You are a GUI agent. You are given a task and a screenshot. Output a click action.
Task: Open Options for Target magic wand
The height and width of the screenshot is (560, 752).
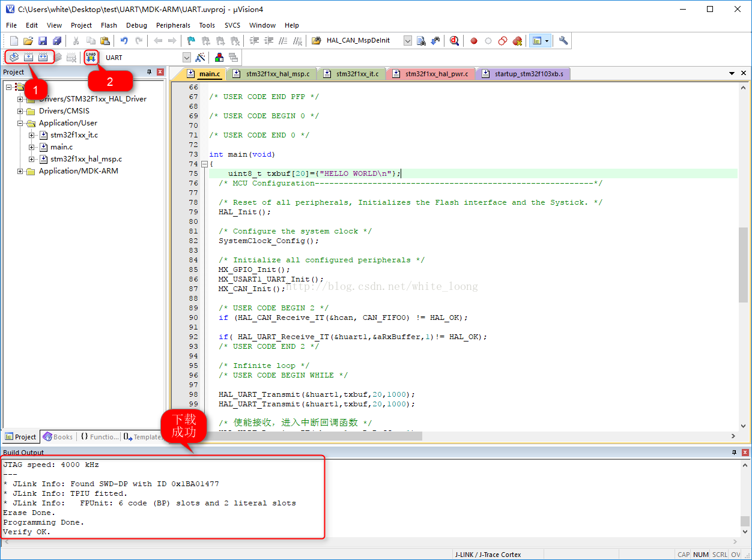point(201,57)
